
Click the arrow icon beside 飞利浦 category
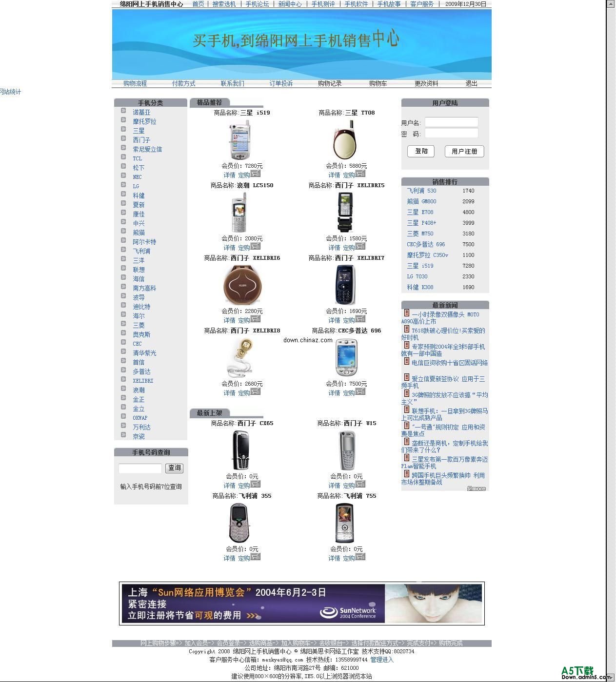tap(123, 251)
